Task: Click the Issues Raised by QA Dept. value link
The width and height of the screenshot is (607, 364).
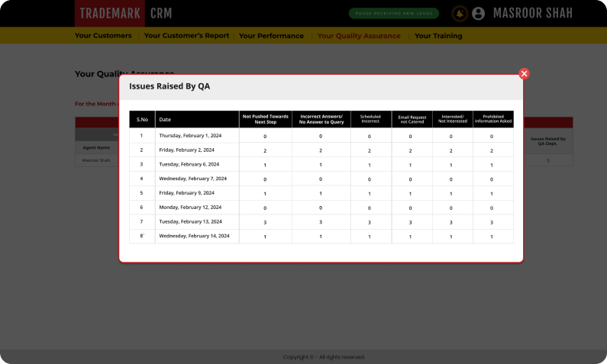Action: (547, 160)
